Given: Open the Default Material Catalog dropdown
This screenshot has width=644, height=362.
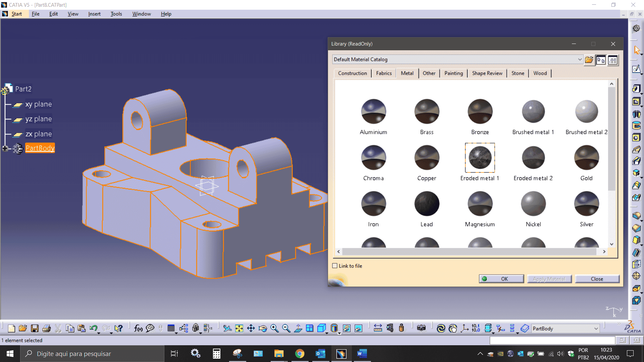Looking at the screenshot, I should click(x=580, y=59).
